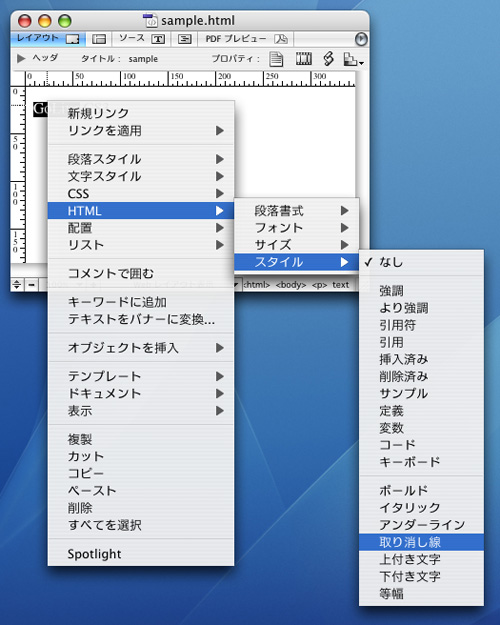This screenshot has width=500, height=625.
Task: Click the link-shaped properties icon
Action: tap(328, 59)
